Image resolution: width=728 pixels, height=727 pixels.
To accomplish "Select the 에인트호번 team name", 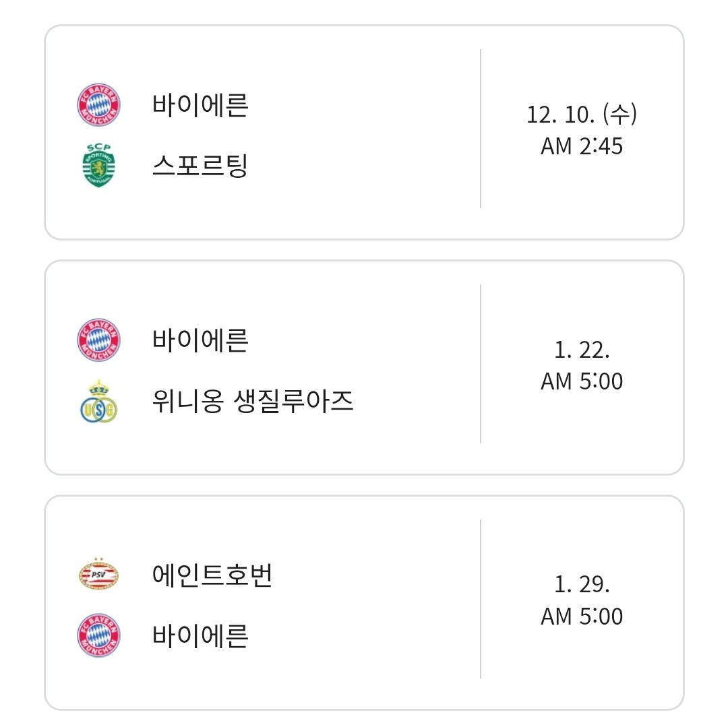I will pos(212,575).
